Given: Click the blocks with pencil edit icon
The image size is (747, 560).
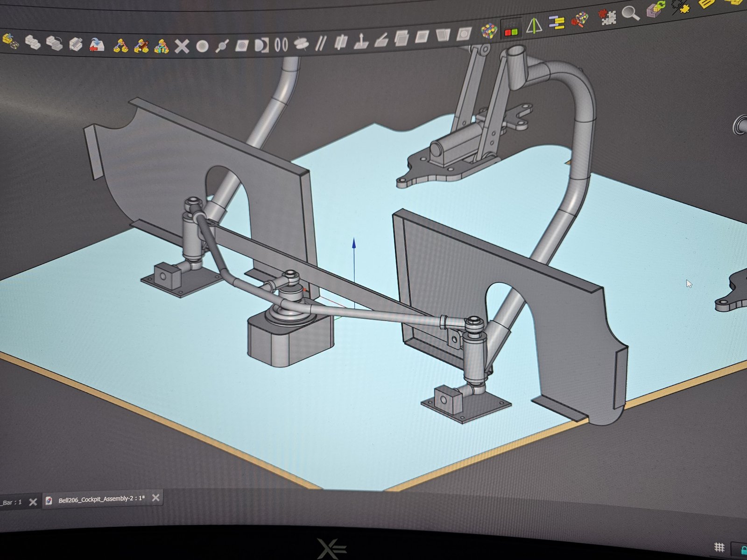Looking at the screenshot, I should (76, 44).
